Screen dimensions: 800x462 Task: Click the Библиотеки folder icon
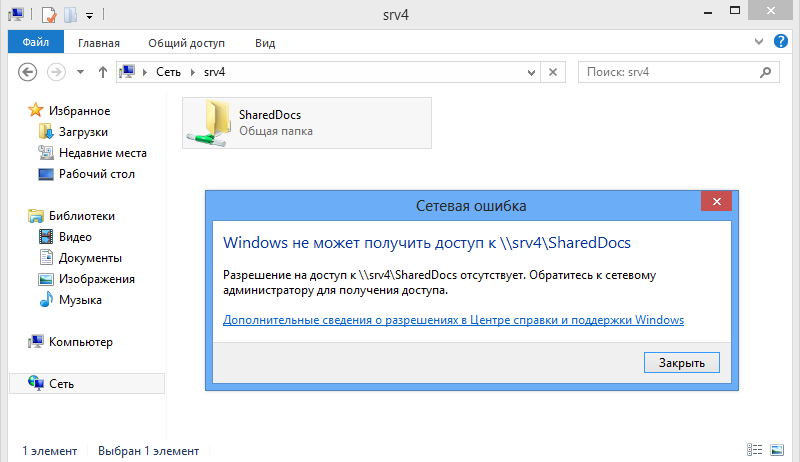pyautogui.click(x=36, y=216)
